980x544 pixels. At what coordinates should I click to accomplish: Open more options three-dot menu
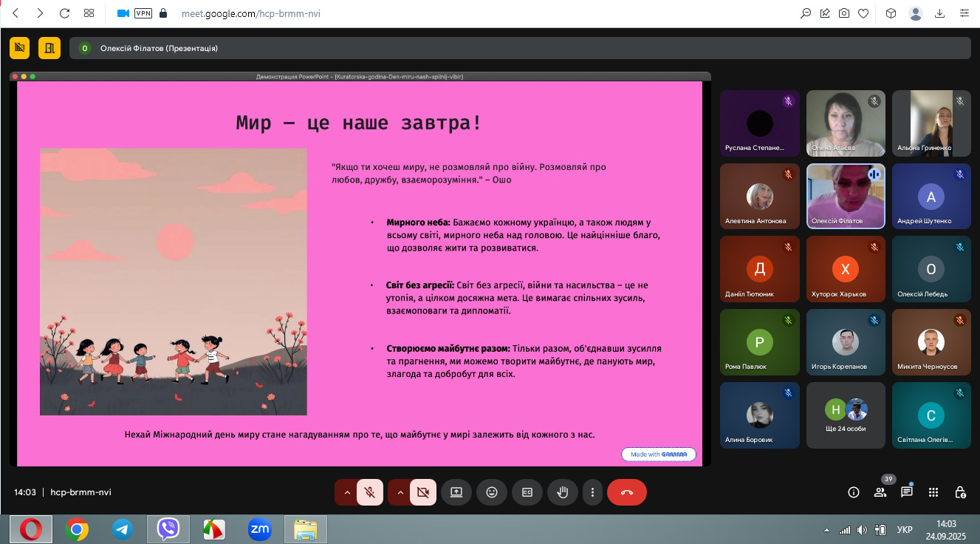click(592, 492)
